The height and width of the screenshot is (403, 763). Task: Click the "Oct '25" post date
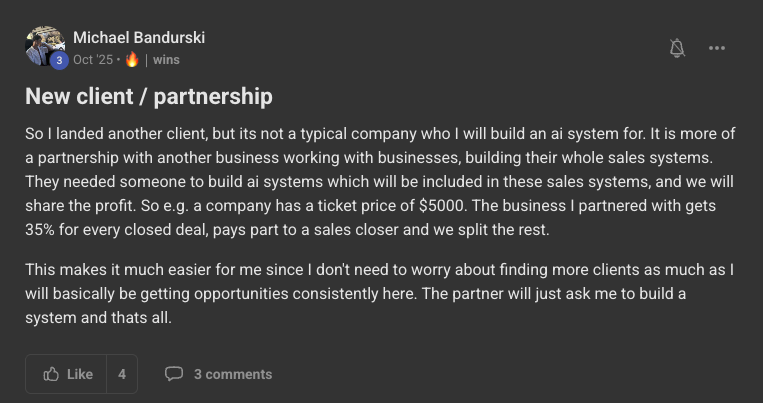click(93, 60)
